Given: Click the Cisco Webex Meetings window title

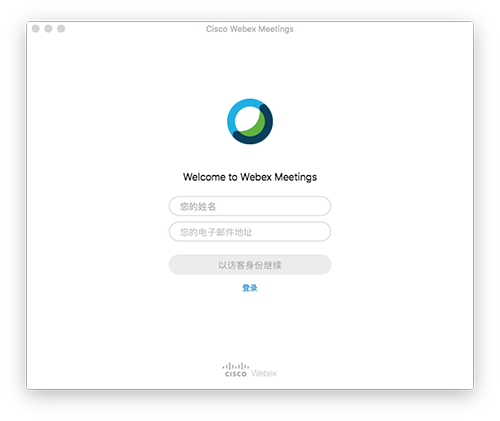Looking at the screenshot, I should pos(250,29).
